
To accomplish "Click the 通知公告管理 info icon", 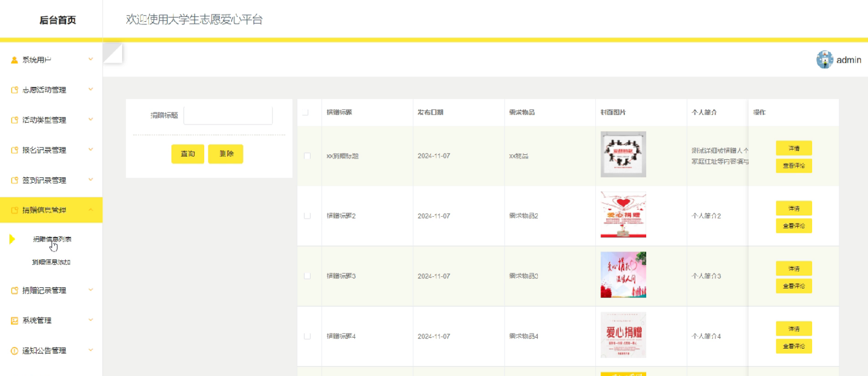I will [x=15, y=350].
